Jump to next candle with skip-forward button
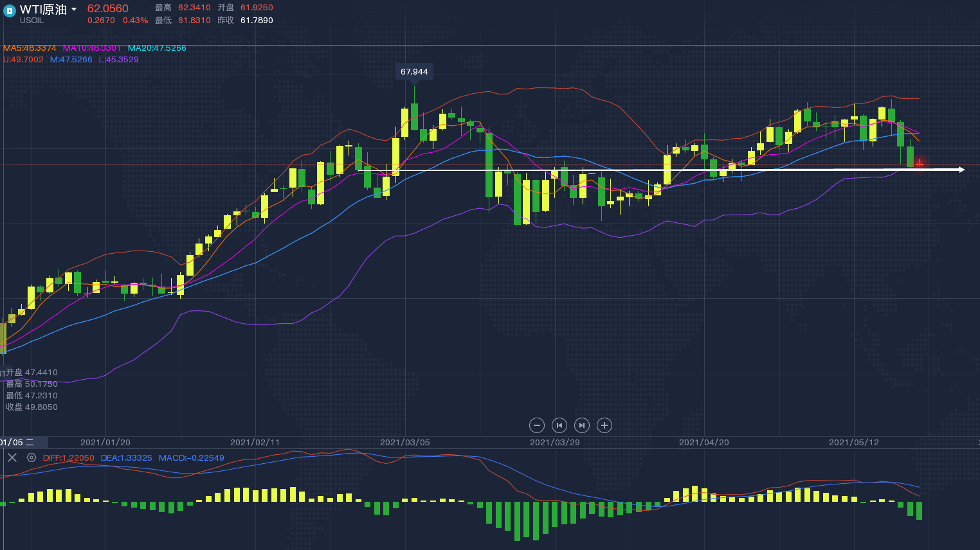 tap(582, 425)
